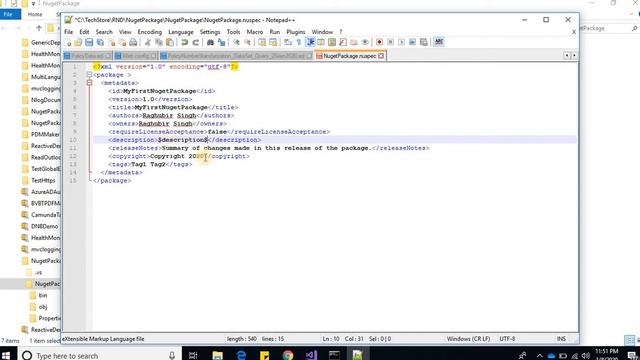The height and width of the screenshot is (360, 640).
Task: Toggle the file monitoring eye icon
Action: click(x=365, y=42)
